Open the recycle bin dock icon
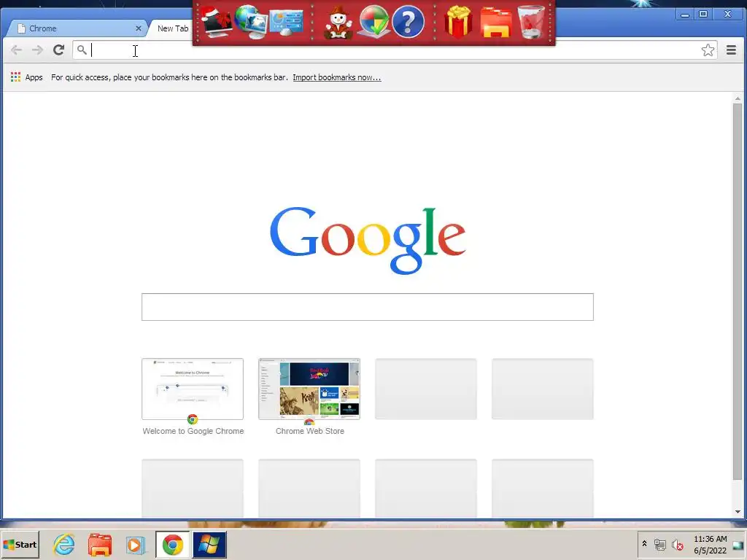This screenshot has height=560, width=747. click(531, 22)
